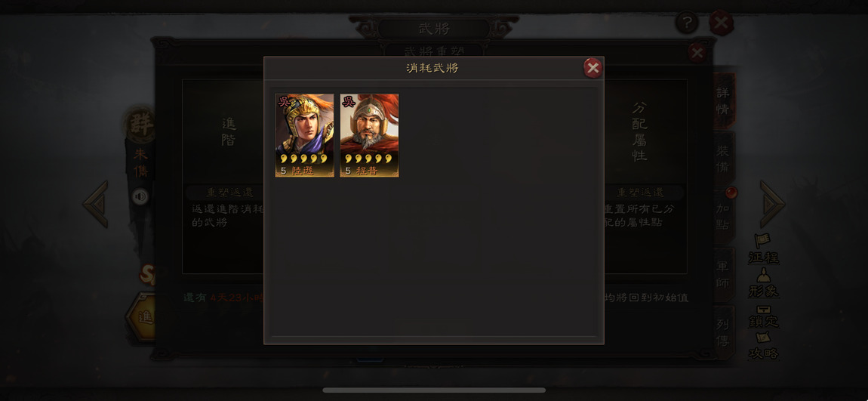Toggle the 鎖定 lock icon
The image size is (868, 401).
coord(763,316)
